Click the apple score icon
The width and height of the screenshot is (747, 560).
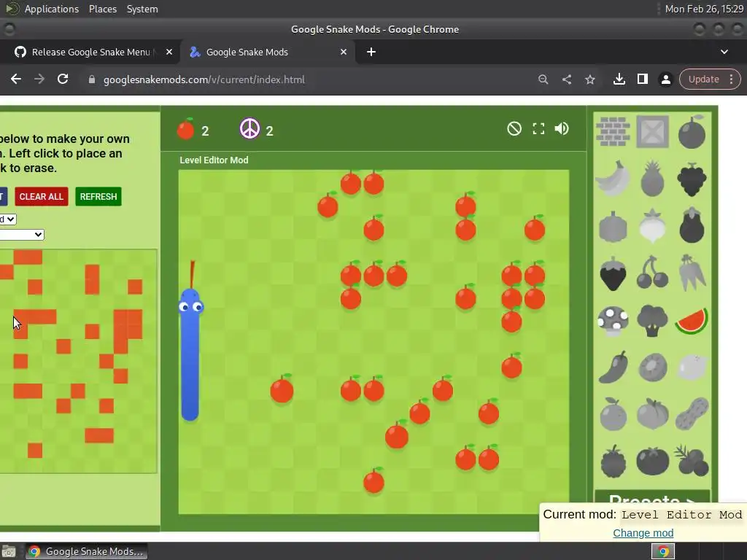point(186,129)
